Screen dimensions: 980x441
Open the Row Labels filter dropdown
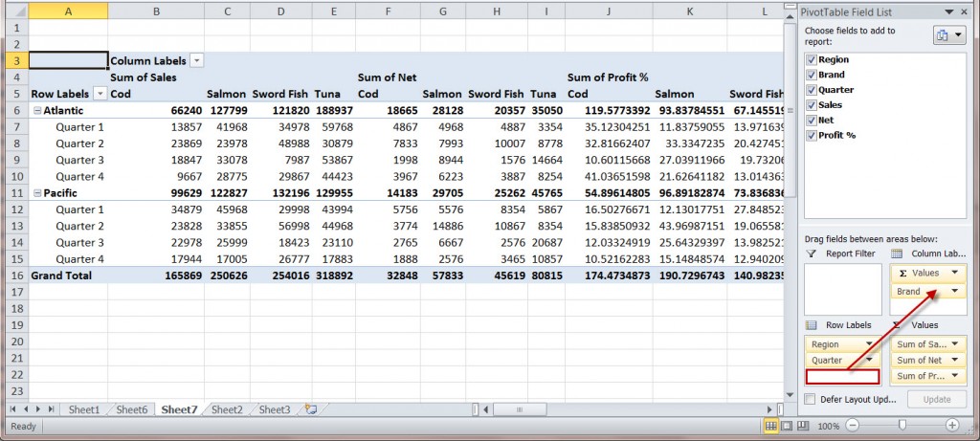pyautogui.click(x=100, y=94)
